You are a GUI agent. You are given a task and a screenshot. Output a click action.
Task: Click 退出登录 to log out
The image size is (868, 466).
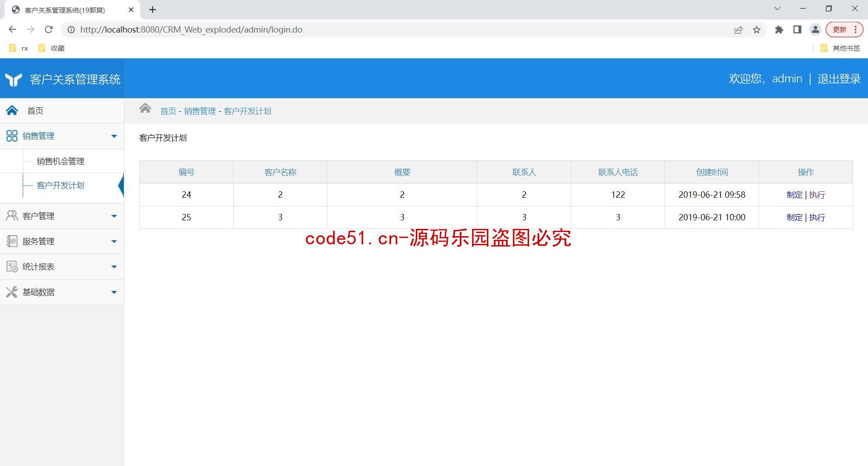[839, 79]
